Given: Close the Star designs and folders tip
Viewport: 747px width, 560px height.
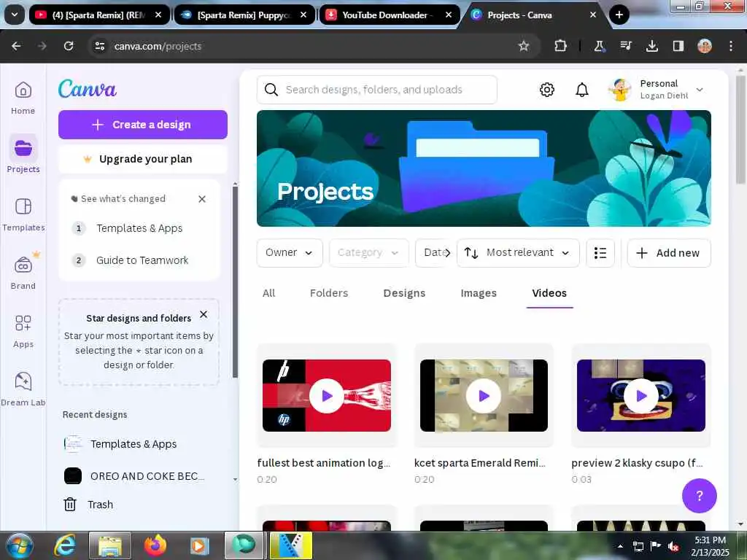Looking at the screenshot, I should tap(204, 314).
